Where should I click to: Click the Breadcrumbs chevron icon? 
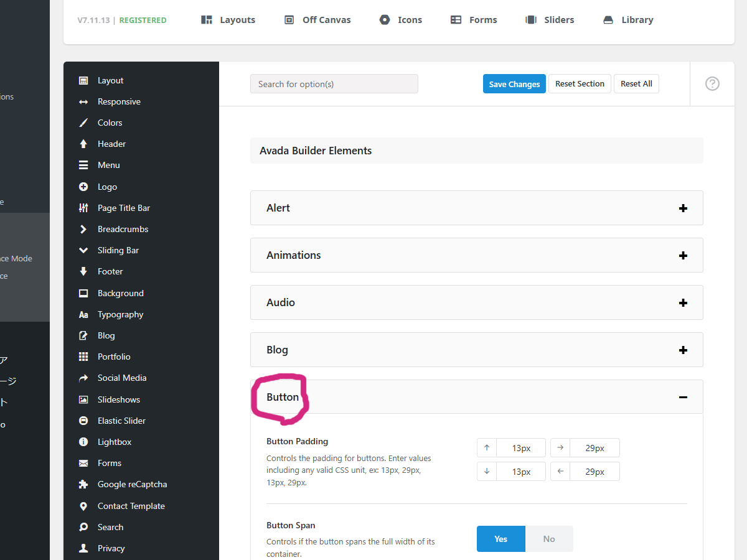(x=83, y=229)
